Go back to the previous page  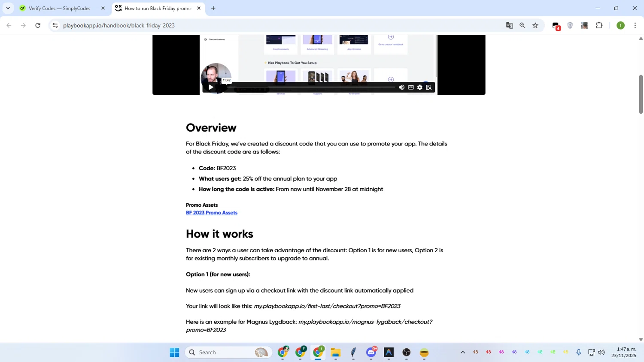(x=9, y=25)
